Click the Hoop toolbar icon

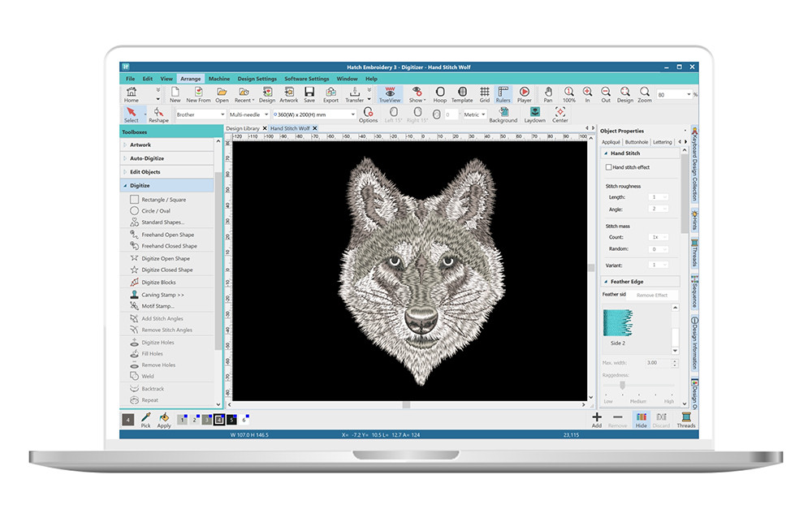tap(440, 94)
